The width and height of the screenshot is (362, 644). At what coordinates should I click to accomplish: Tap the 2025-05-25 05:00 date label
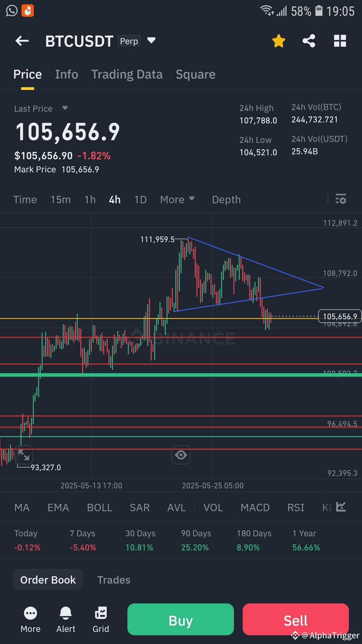click(x=213, y=486)
